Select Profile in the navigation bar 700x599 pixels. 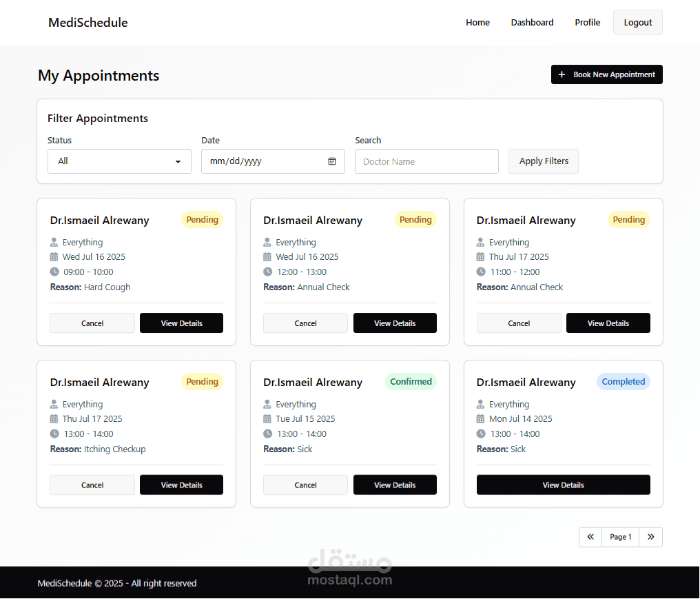(587, 22)
